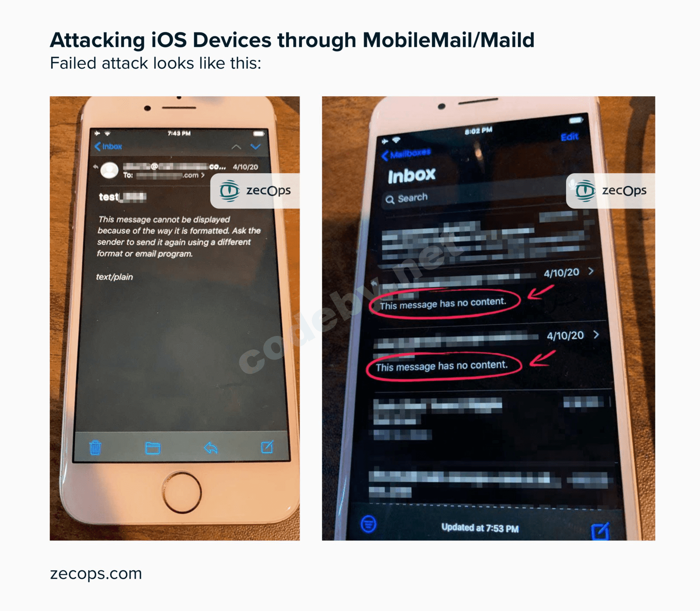Tap compose icon on left phone

[x=267, y=447]
